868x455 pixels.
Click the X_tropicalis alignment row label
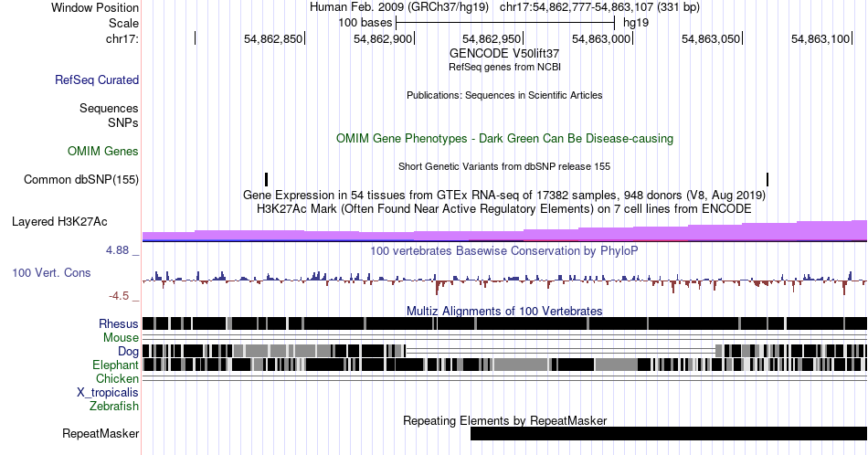(x=108, y=393)
